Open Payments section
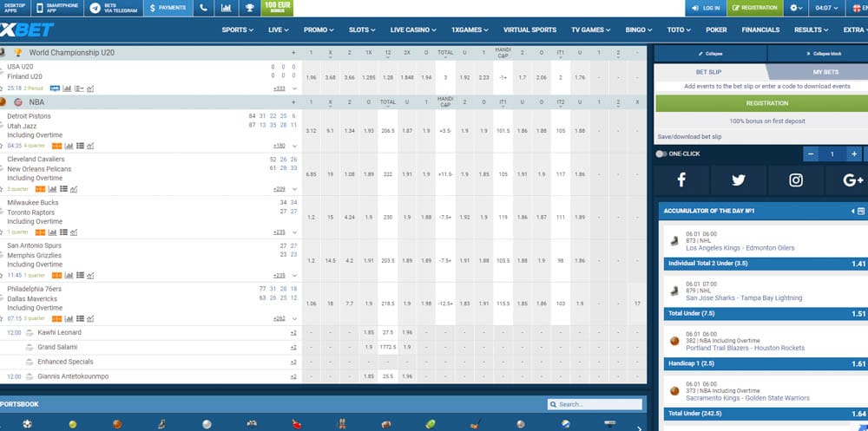 click(x=168, y=8)
